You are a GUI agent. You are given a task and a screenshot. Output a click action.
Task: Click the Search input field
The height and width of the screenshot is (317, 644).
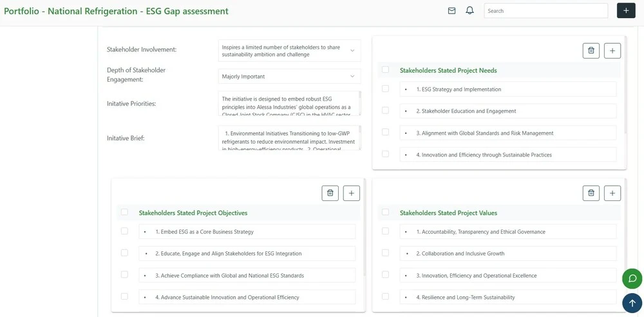click(x=545, y=11)
